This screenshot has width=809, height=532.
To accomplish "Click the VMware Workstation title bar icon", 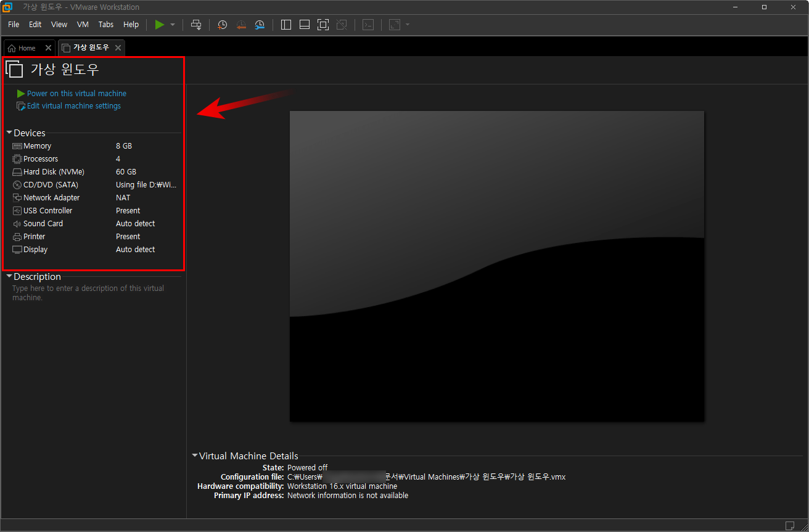I will [8, 7].
